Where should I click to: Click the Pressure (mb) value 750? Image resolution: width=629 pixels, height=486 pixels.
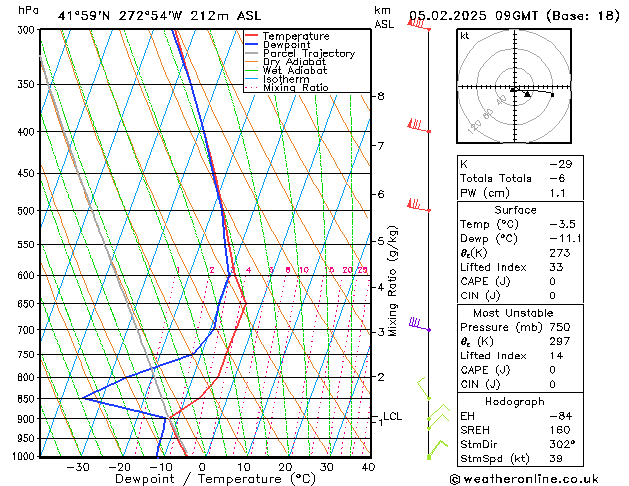click(560, 327)
